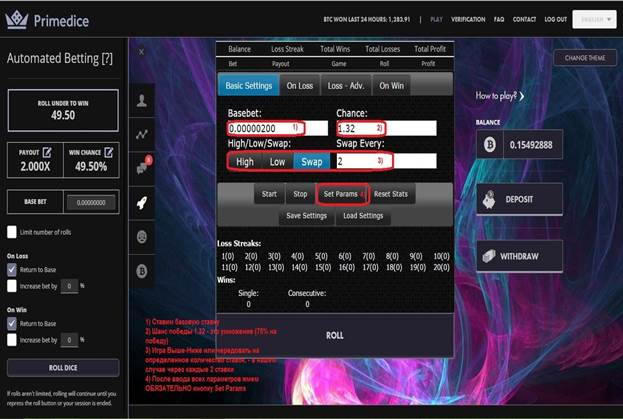
Task: Open the Loss - Adv. tab
Action: click(346, 85)
